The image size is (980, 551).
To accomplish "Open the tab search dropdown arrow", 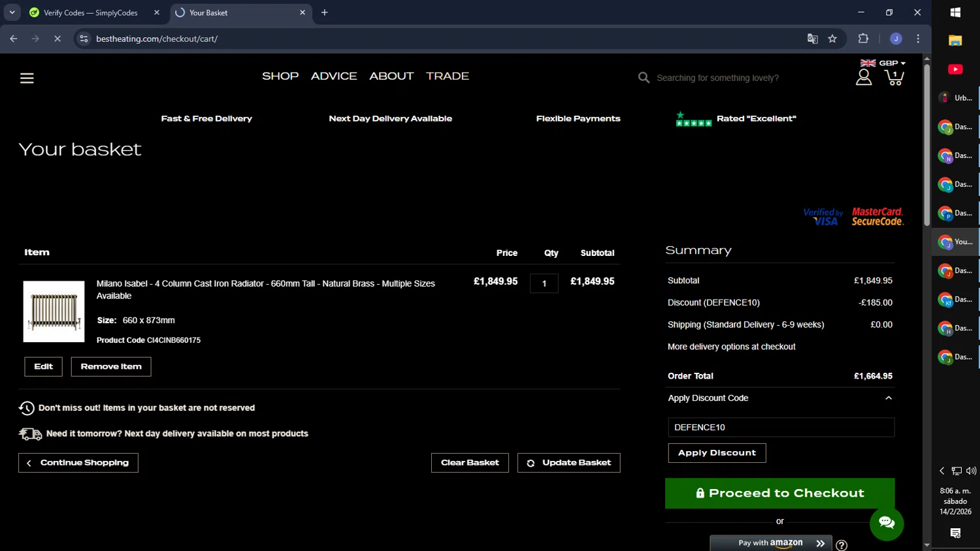I will tap(12, 12).
